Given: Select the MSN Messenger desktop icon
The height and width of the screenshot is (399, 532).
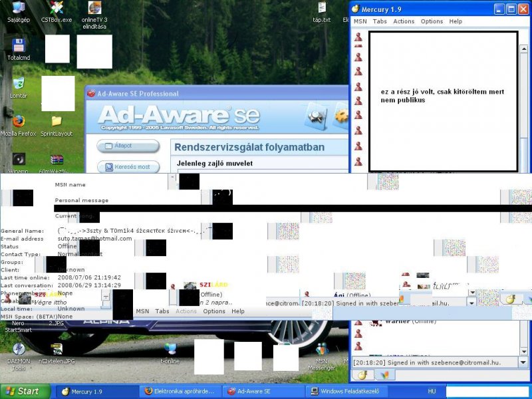Looking at the screenshot, I should [x=322, y=356].
